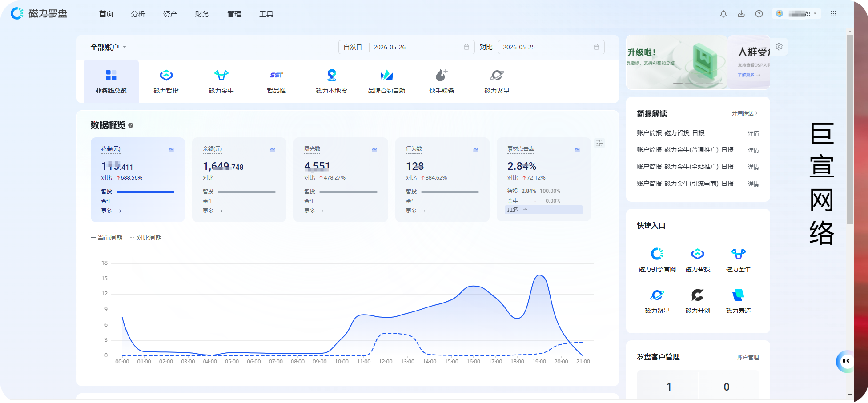Image resolution: width=868 pixels, height=403 pixels.
Task: Click the gear icon beside the banner
Action: (x=779, y=47)
